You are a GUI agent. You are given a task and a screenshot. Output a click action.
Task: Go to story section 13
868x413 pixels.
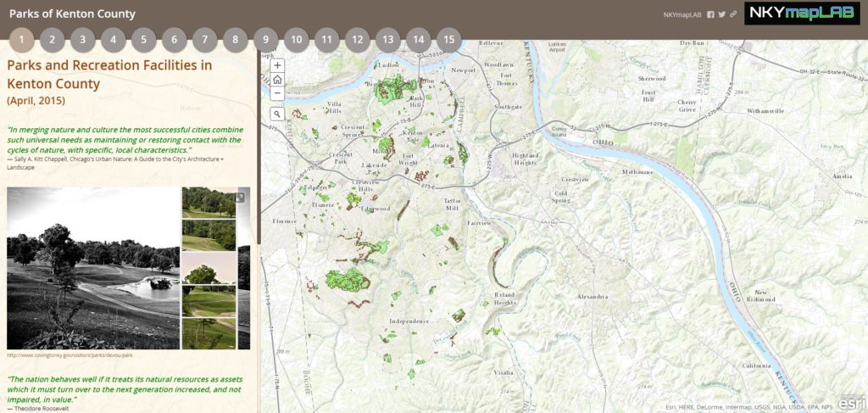coord(387,40)
